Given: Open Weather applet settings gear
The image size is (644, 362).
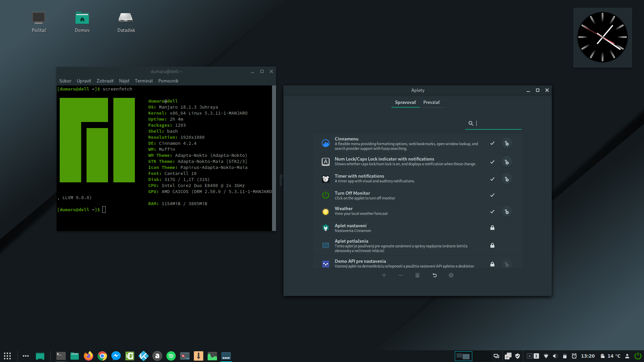Looking at the screenshot, I should point(506,212).
